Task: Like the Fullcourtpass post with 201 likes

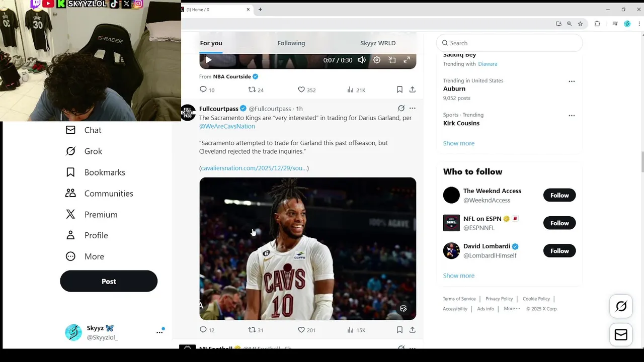Action: tap(306, 330)
